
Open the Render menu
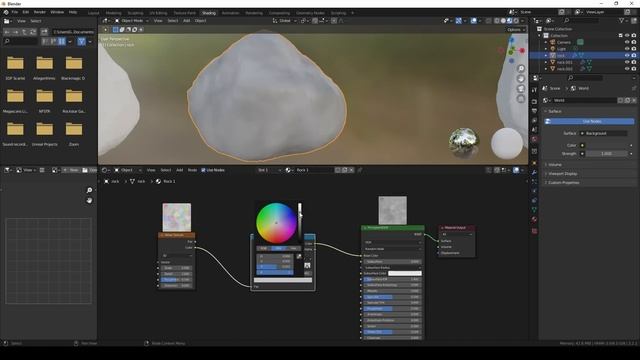40,12
